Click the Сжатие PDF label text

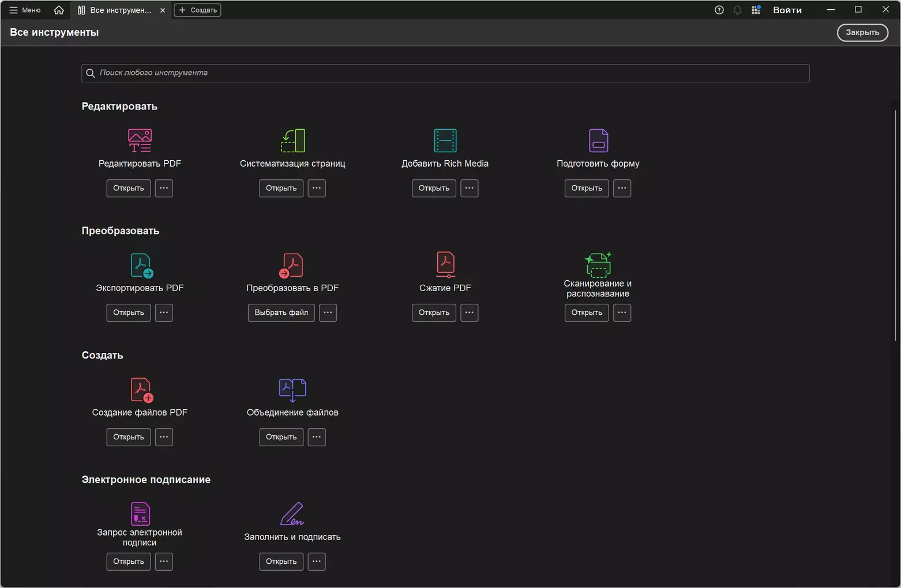[x=445, y=288]
